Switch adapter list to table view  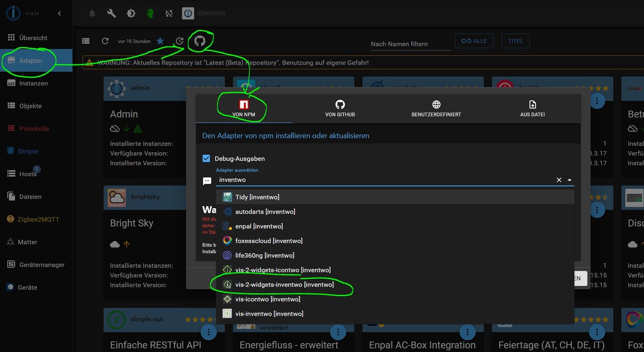click(86, 41)
